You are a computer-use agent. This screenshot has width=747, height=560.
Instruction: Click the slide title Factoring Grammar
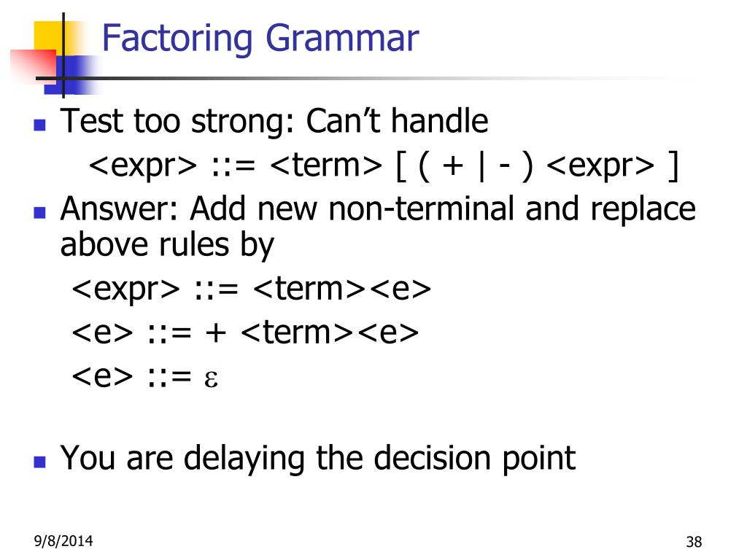coord(260,39)
